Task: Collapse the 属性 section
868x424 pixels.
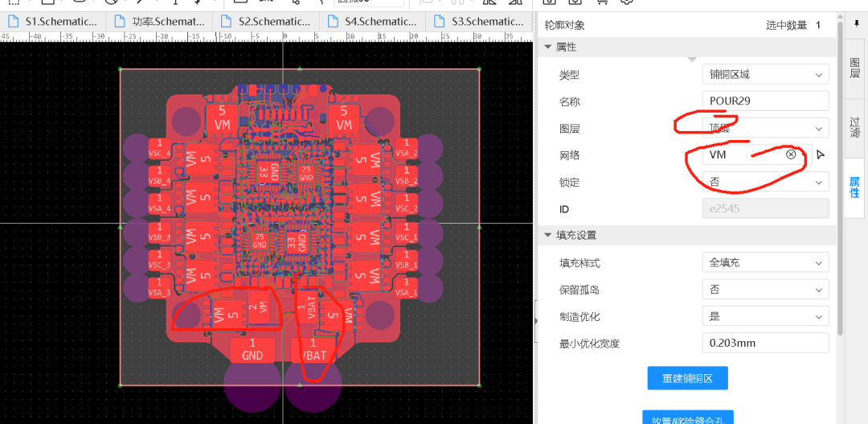Action: [549, 47]
